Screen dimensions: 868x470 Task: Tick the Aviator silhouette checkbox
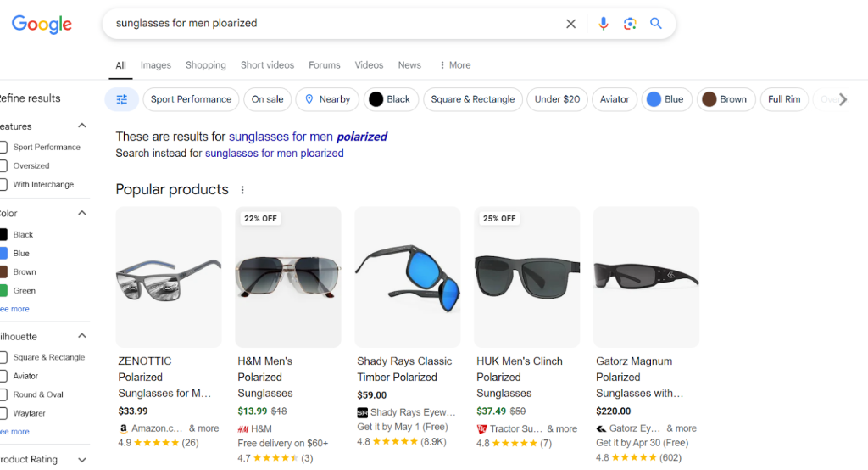3,376
